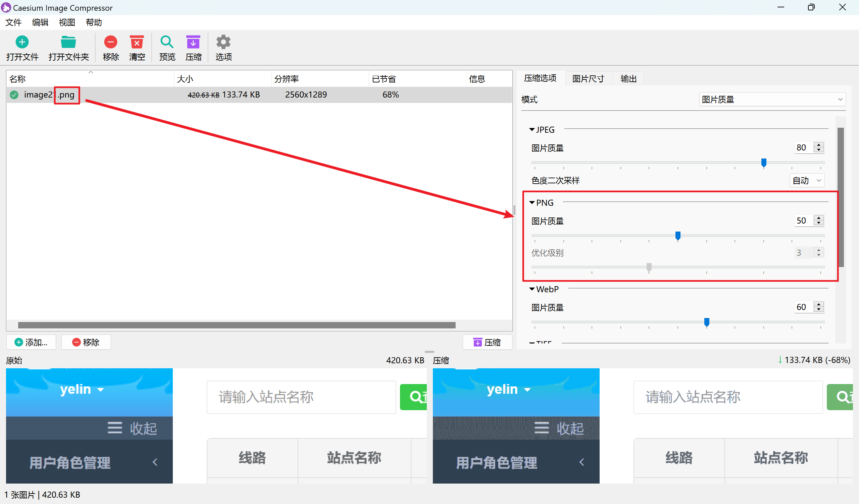Open the chroma subsampling 自动 dropdown
This screenshot has width=859, height=504.
[807, 181]
